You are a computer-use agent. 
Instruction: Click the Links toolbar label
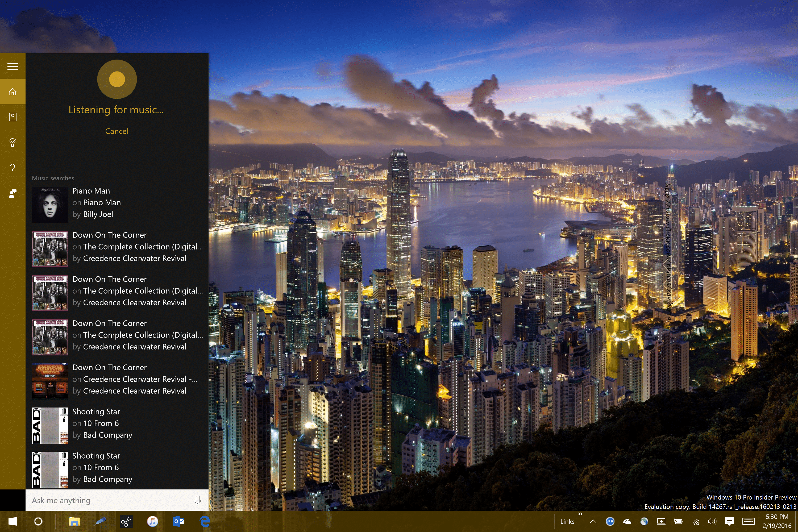pos(567,521)
